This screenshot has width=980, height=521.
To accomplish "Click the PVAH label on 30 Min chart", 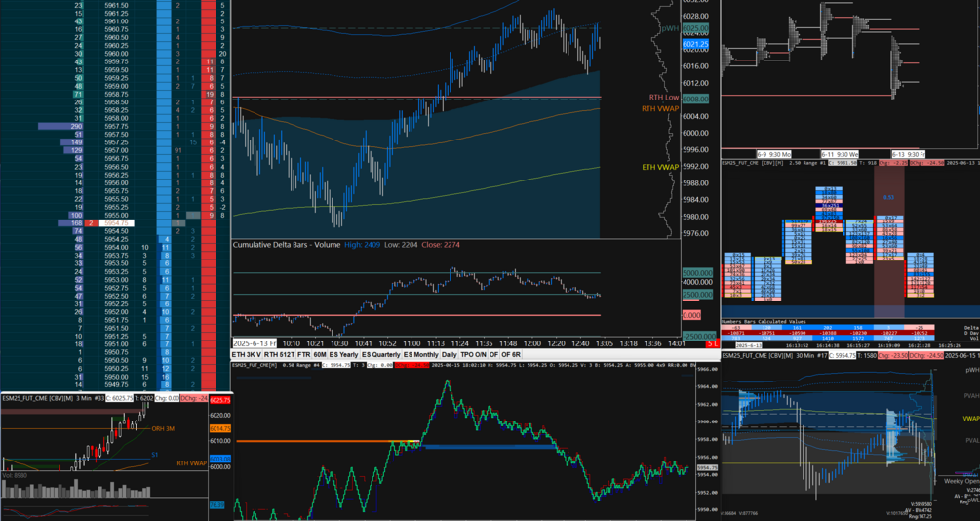I will pos(972,396).
